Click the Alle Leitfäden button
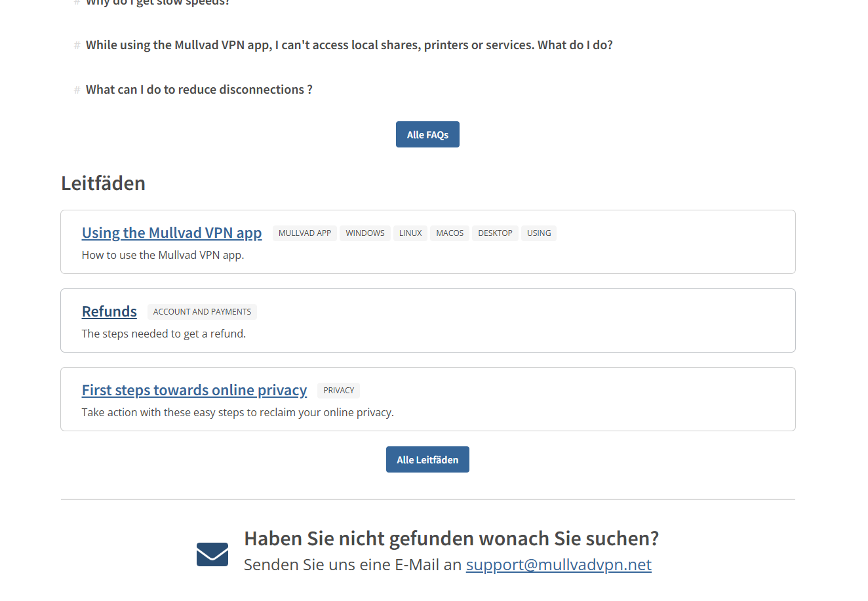Viewport: 868px width, 601px height. 427,459
